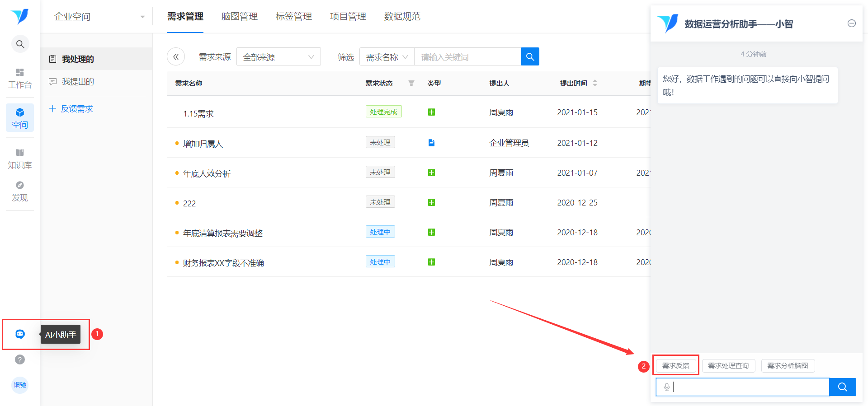This screenshot has width=868, height=406.
Task: Click the blue app logo in sidebar
Action: (x=19, y=17)
